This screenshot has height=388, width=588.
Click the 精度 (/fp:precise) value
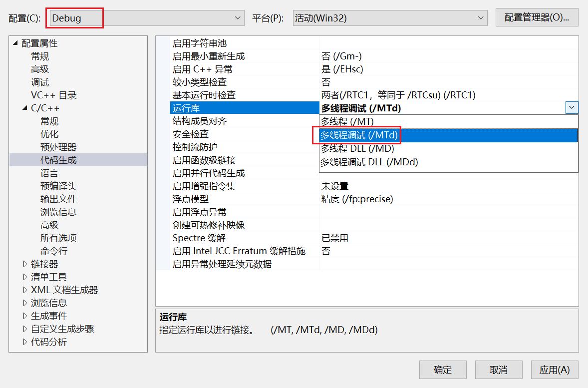tap(357, 199)
